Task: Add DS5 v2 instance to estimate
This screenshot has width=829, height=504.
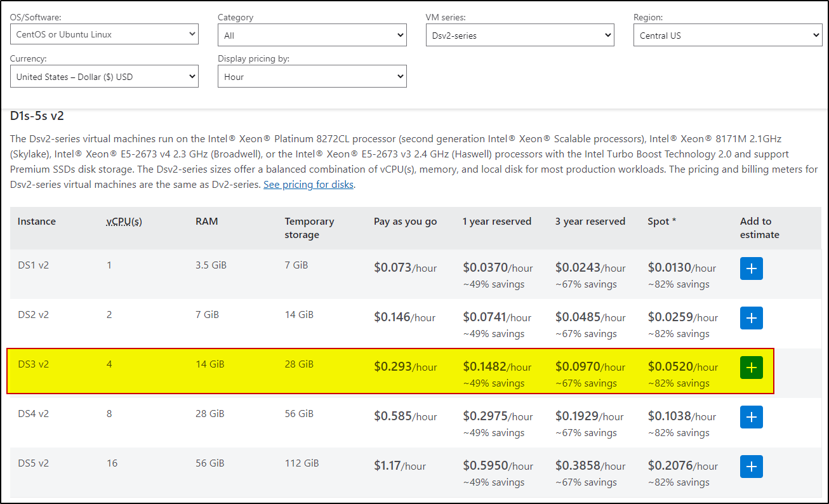Action: click(x=751, y=467)
